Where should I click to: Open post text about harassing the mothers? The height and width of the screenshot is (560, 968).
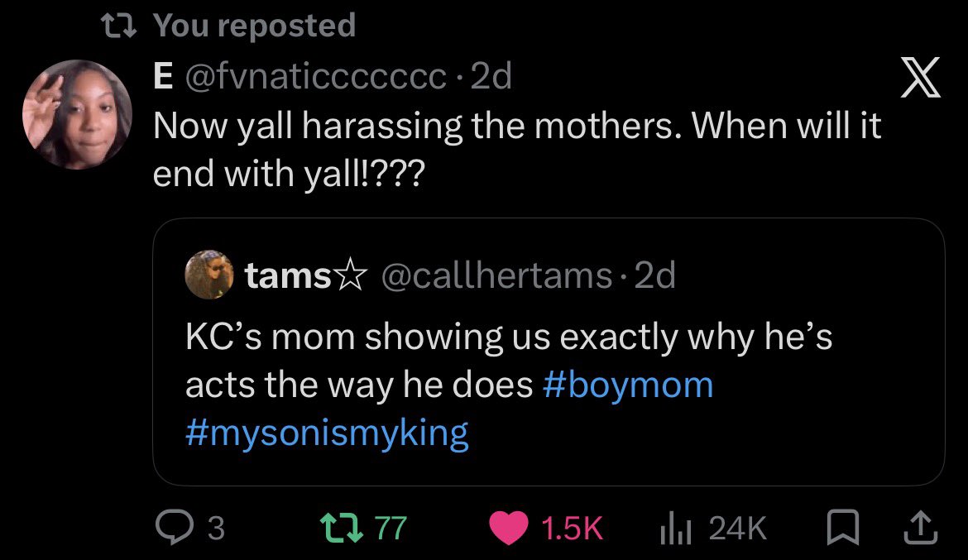517,150
